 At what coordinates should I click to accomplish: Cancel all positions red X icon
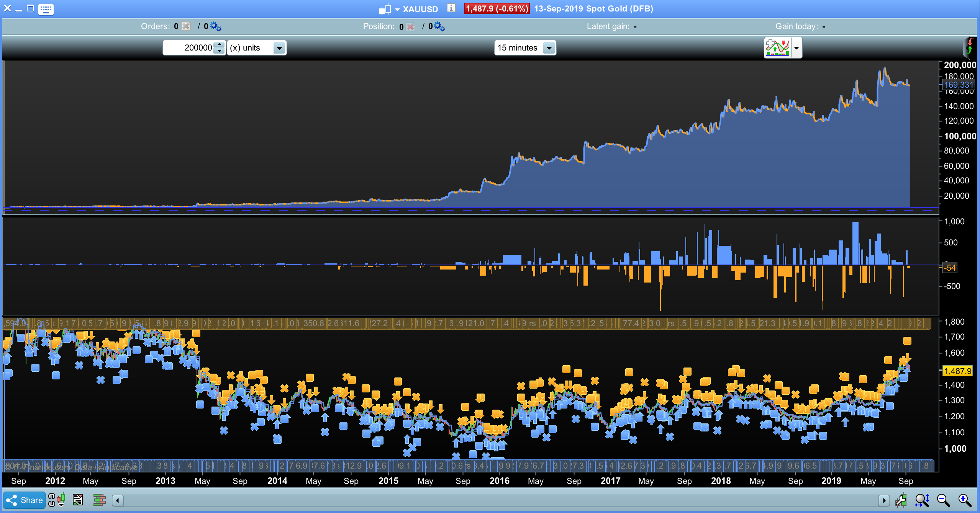click(410, 26)
